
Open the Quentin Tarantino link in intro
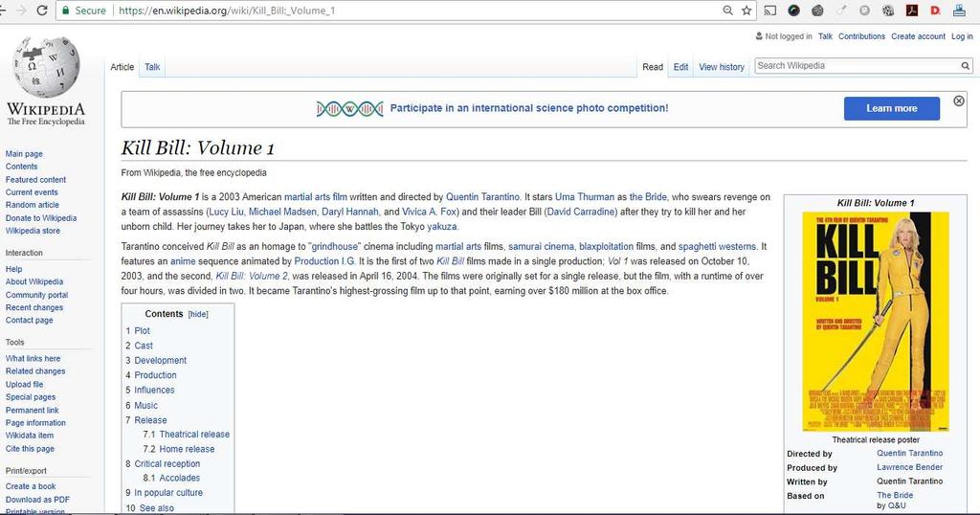pyautogui.click(x=482, y=197)
